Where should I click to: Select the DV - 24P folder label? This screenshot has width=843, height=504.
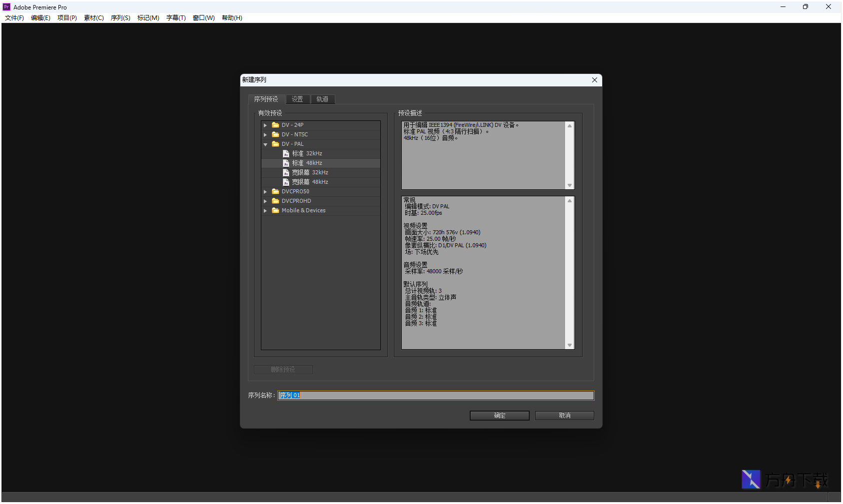point(292,125)
